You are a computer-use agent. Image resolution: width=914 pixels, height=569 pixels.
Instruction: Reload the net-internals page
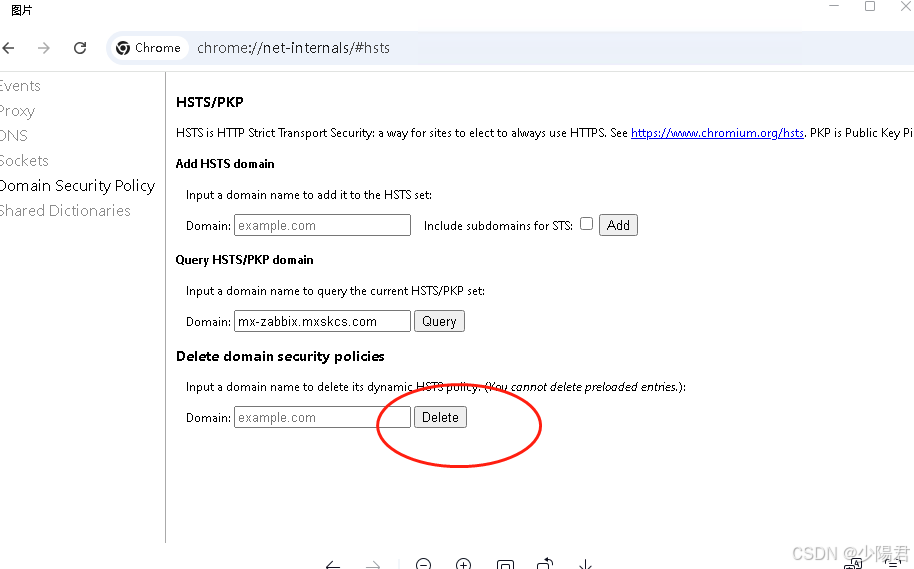tap(80, 48)
